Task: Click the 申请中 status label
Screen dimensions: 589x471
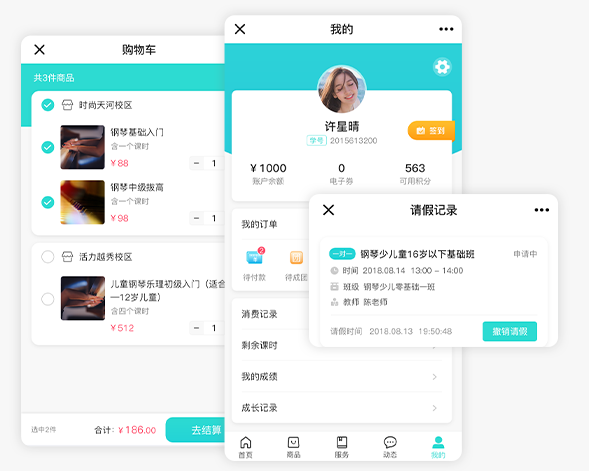Action: point(525,254)
